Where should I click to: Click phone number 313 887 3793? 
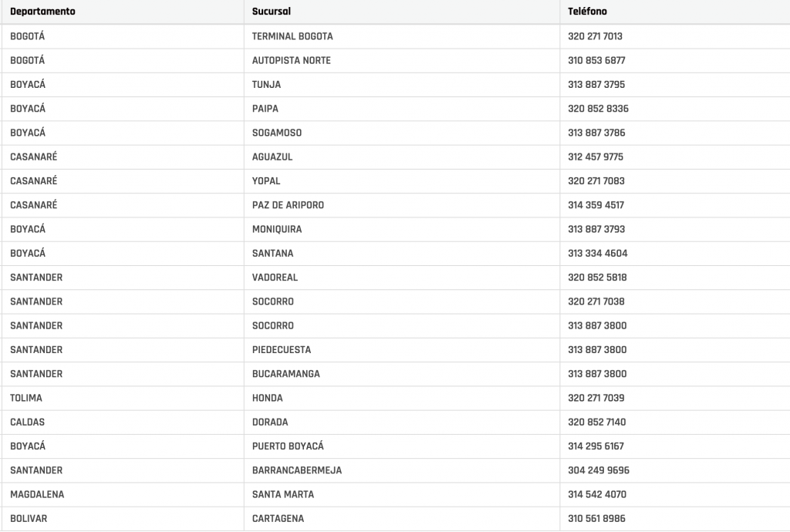(596, 229)
